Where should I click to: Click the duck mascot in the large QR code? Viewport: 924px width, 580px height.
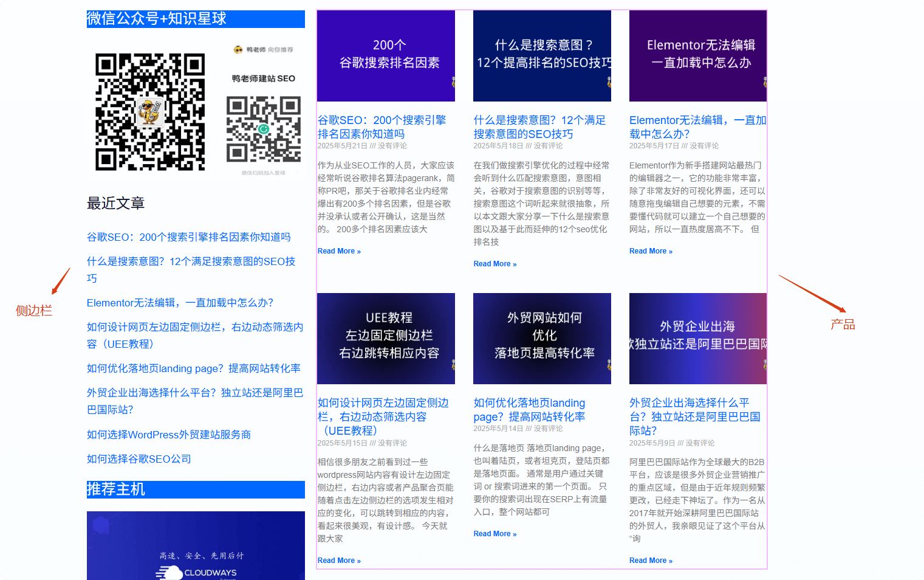click(150, 112)
